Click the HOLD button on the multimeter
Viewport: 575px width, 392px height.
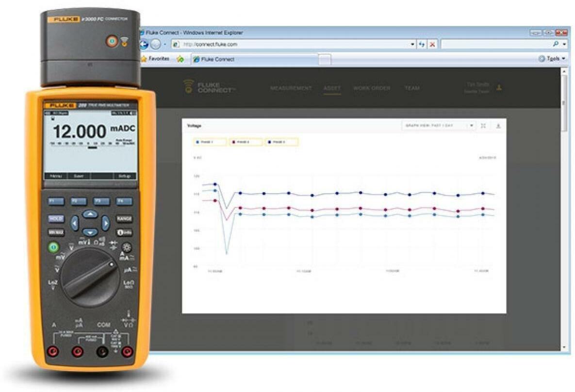[x=56, y=219]
